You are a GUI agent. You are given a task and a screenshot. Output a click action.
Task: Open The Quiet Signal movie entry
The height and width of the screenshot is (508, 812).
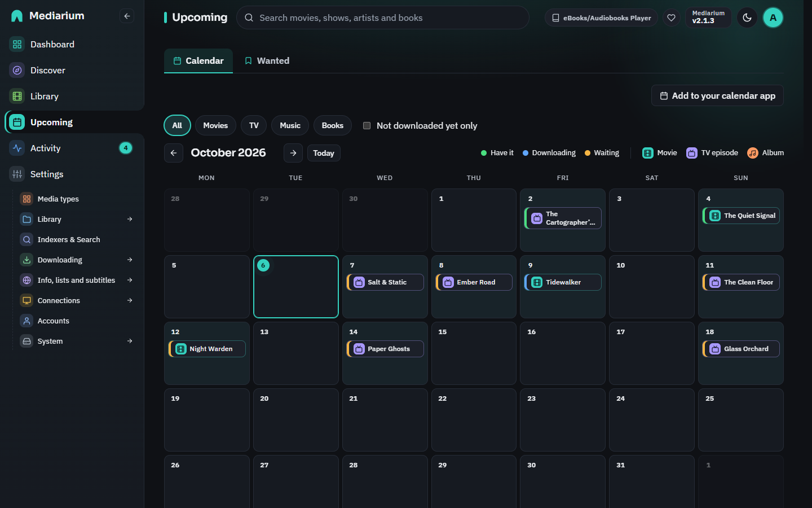point(741,216)
